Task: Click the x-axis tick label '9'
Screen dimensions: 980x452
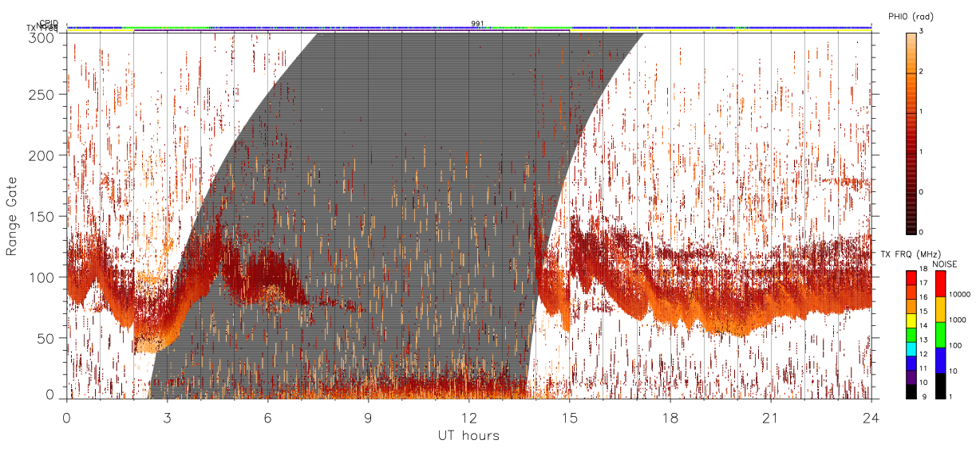Action: (368, 417)
